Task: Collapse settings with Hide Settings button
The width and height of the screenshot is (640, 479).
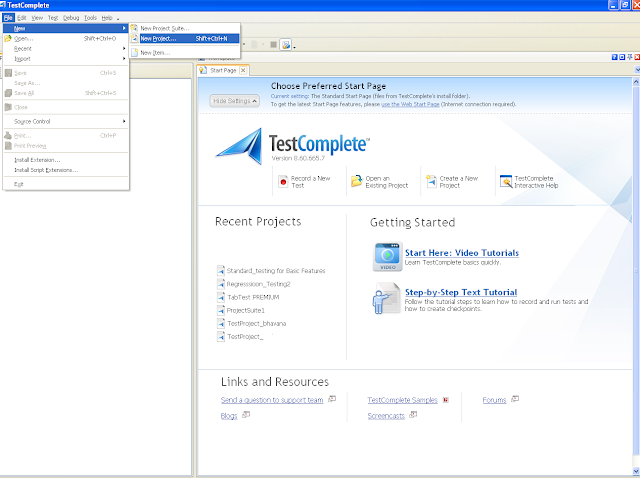Action: coord(235,101)
